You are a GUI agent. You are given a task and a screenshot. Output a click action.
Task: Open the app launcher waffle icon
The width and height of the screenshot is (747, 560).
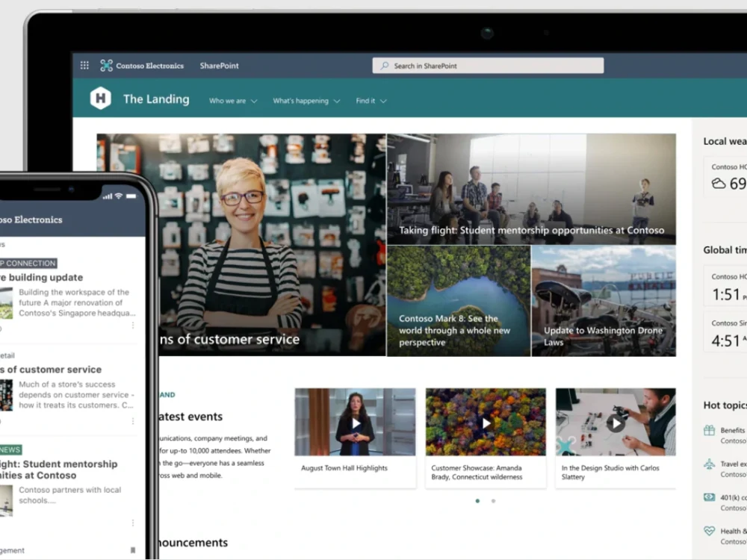[x=84, y=65]
